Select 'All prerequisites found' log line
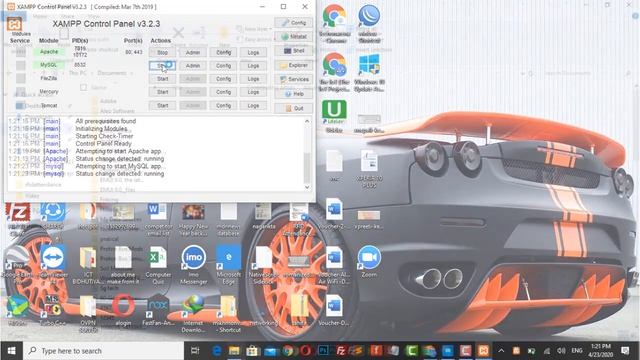The width and height of the screenshot is (640, 360). tap(106, 121)
